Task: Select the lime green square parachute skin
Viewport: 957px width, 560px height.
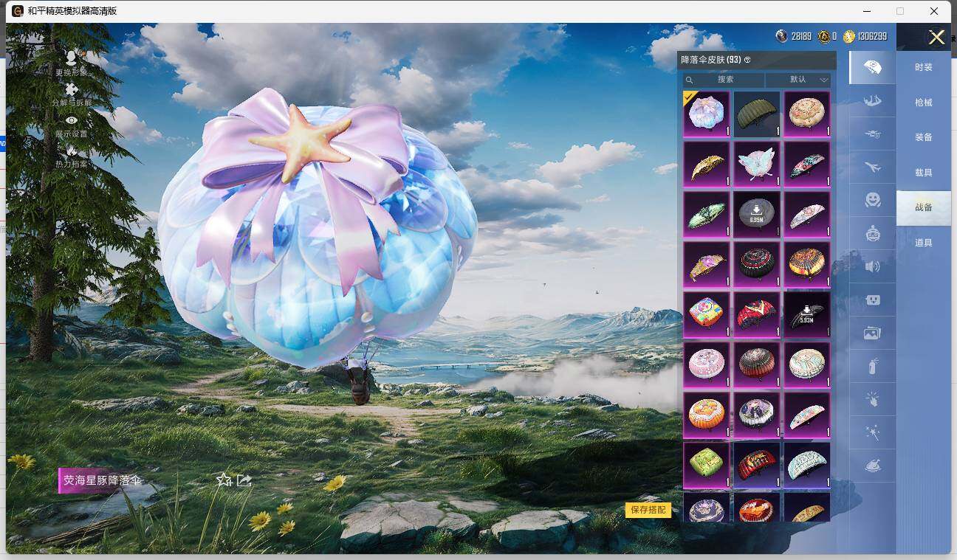Action: [x=707, y=466]
